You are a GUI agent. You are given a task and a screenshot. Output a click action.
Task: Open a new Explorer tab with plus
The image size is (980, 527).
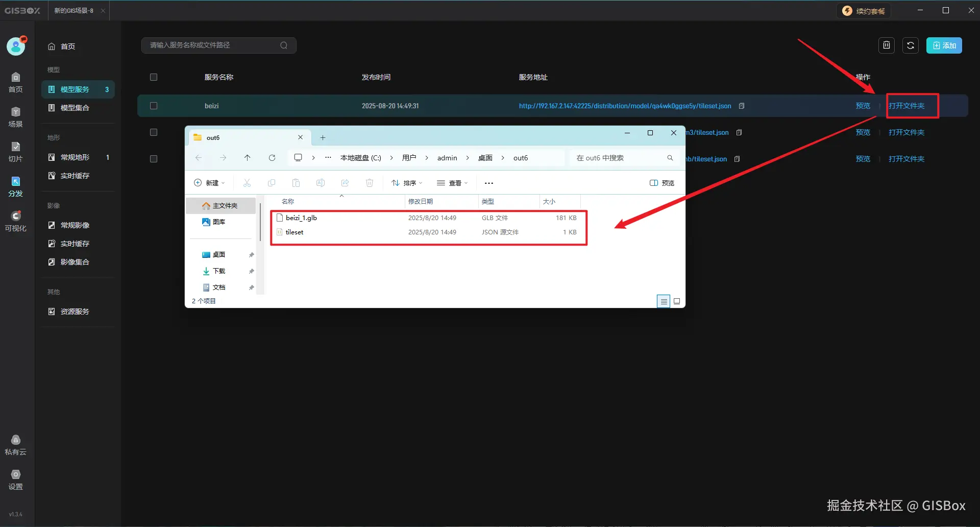click(323, 137)
